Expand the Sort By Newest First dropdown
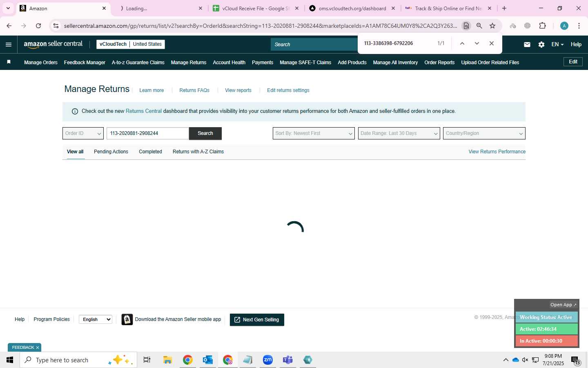This screenshot has width=588, height=368. [314, 133]
